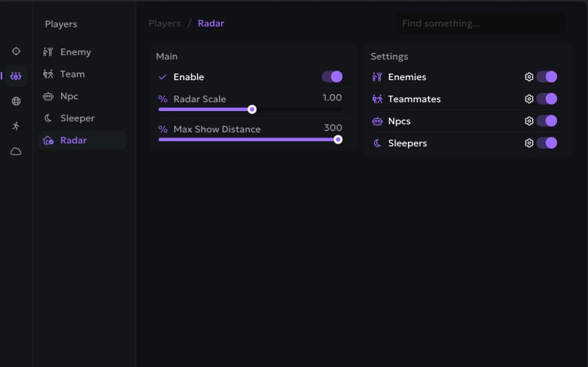Click the Radar Scale slider handle

click(x=252, y=109)
